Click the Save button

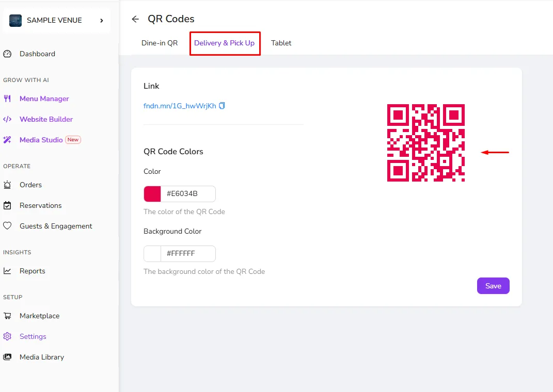[x=493, y=286]
